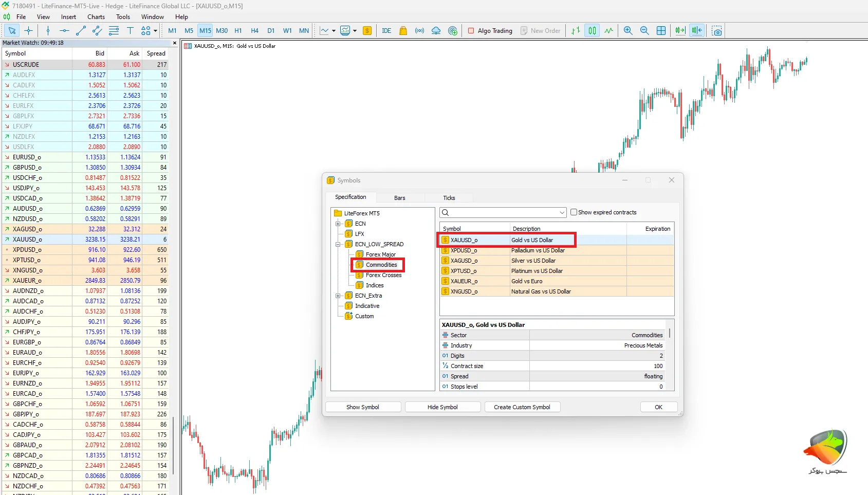The width and height of the screenshot is (868, 495).
Task: Open the Charts menu
Action: (96, 17)
